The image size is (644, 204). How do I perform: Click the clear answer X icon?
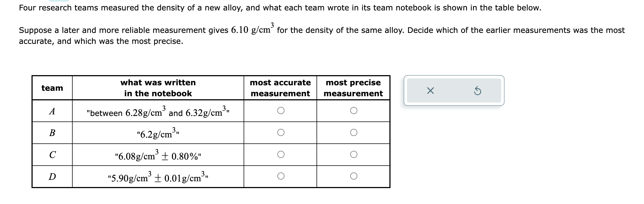pyautogui.click(x=430, y=90)
